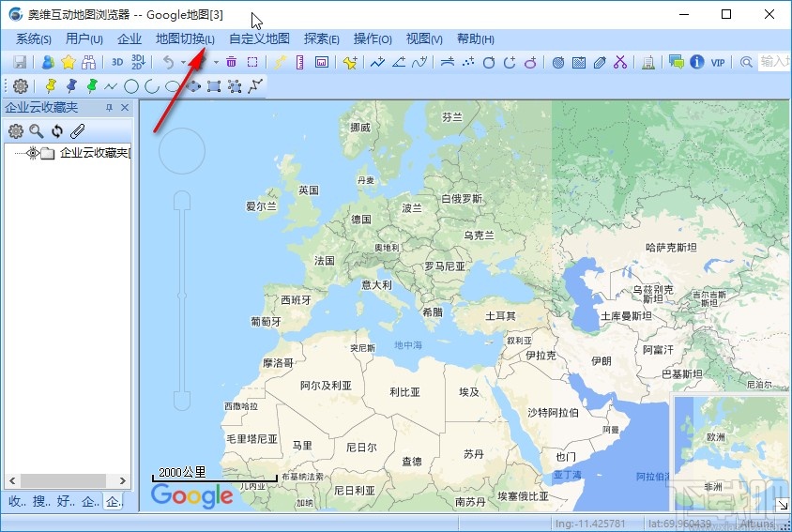This screenshot has height=532, width=792.
Task: Switch to the 好.. bottom tab
Action: [x=66, y=501]
